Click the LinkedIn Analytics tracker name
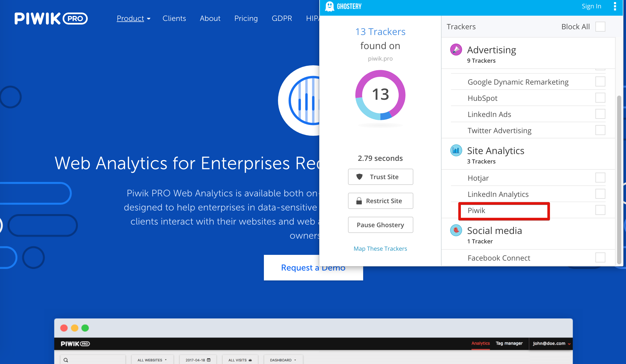The height and width of the screenshot is (364, 626). point(498,194)
